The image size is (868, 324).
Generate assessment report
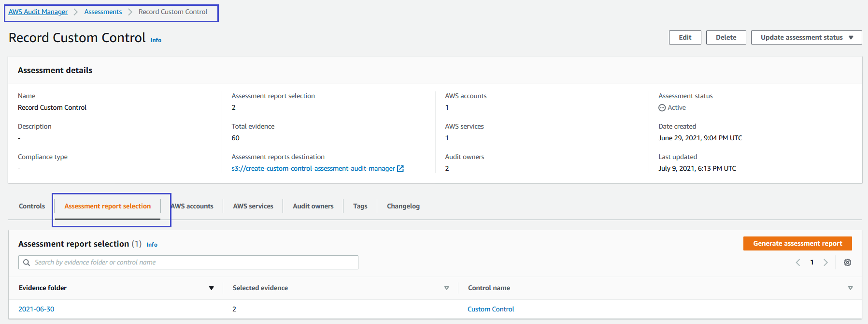[797, 244]
